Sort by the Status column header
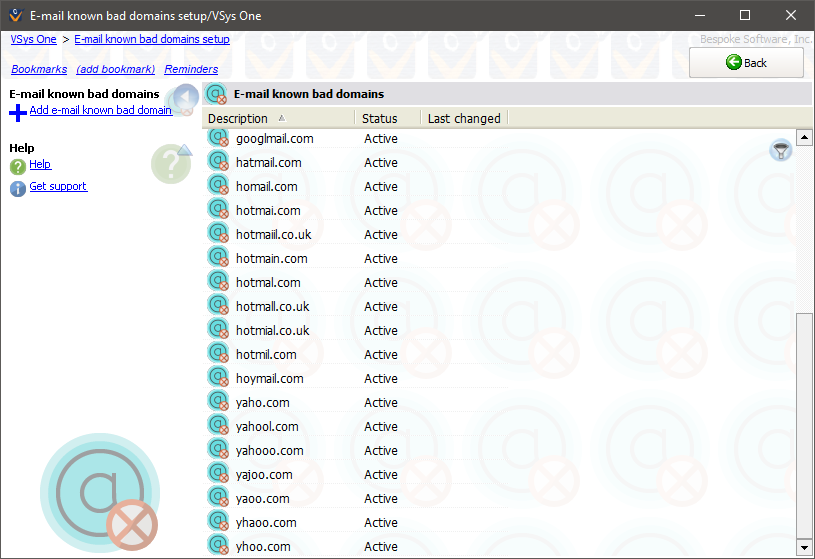The width and height of the screenshot is (815, 559). (380, 118)
